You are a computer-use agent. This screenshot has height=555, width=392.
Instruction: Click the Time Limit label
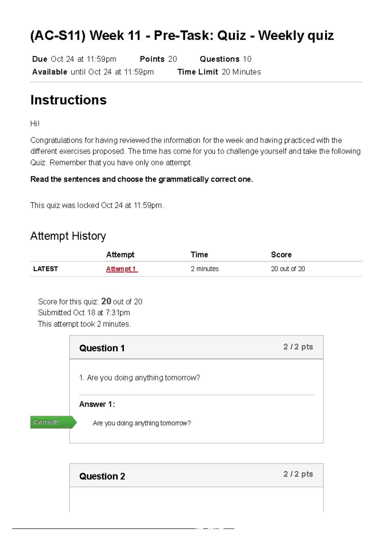(x=198, y=72)
